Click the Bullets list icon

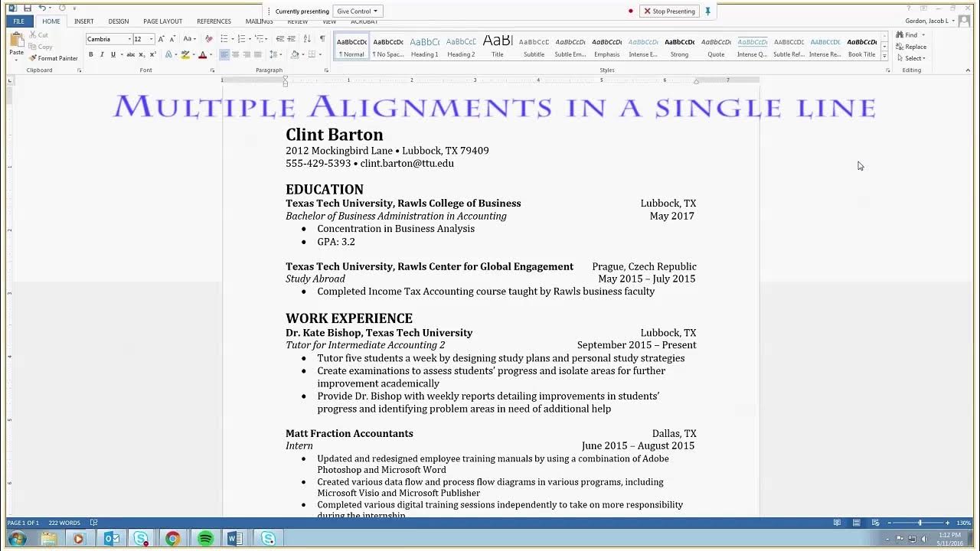(x=224, y=39)
